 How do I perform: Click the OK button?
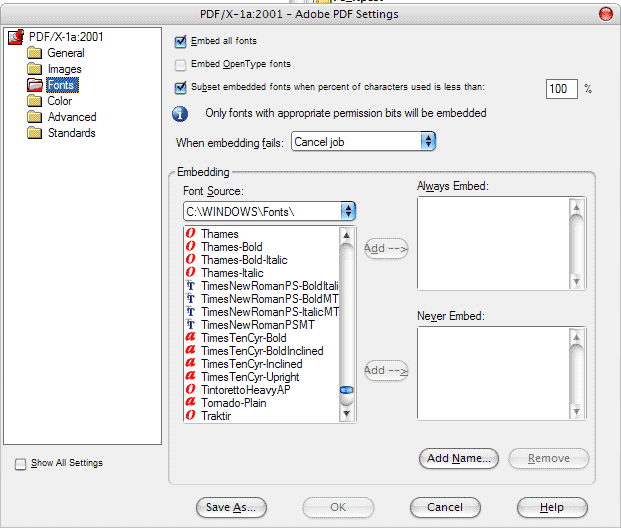[338, 507]
